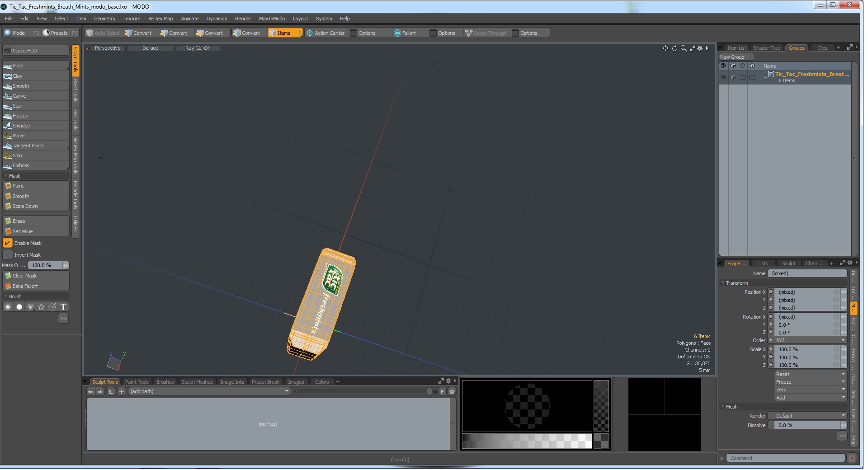Open the Render Default dropdown
The width and height of the screenshot is (868, 470).
(810, 416)
